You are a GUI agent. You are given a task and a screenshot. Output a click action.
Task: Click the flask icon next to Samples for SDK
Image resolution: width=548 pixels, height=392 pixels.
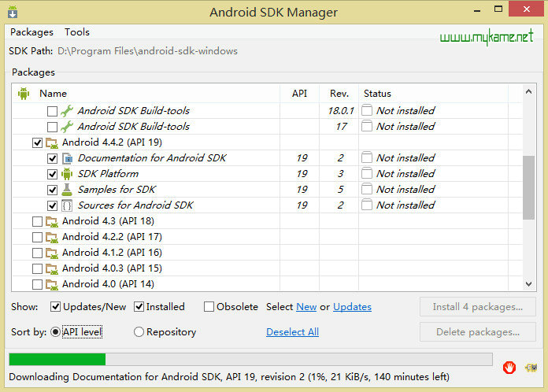pyautogui.click(x=67, y=190)
